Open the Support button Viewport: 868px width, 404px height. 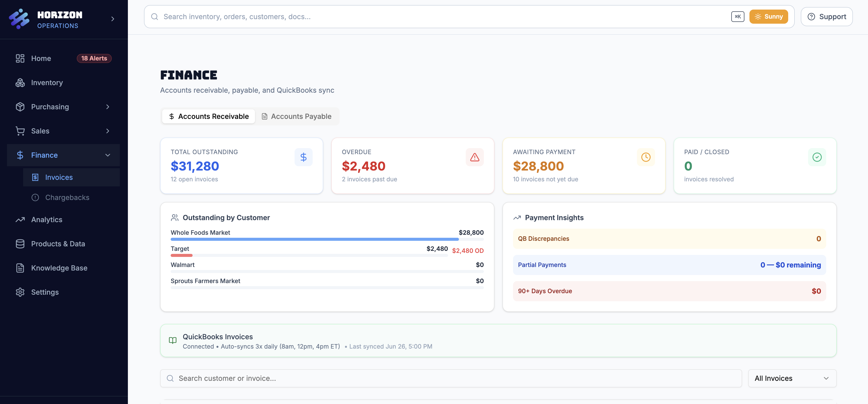coord(826,17)
